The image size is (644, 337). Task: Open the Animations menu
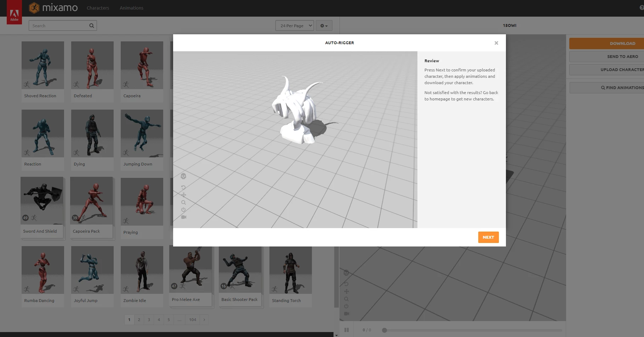pyautogui.click(x=131, y=8)
